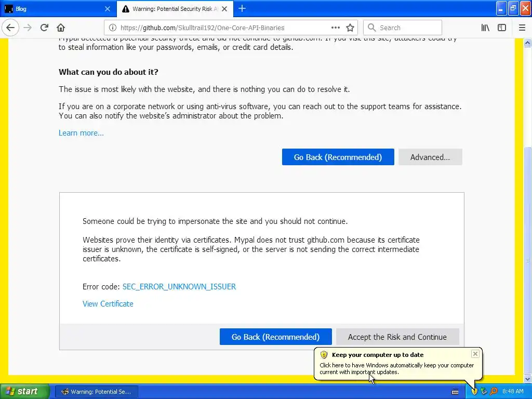The image size is (532, 399).
Task: Click the 8:48 AM clock
Action: pos(513,392)
